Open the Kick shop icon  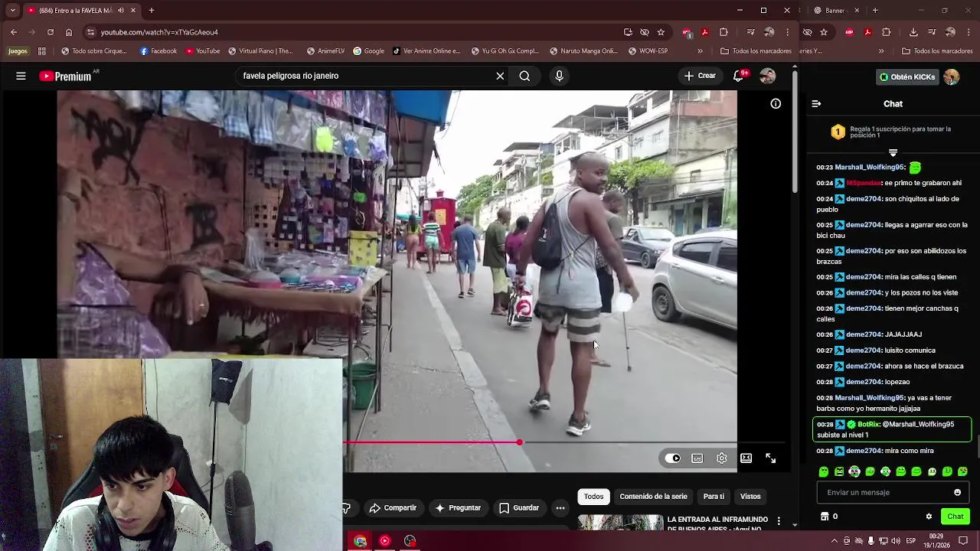(x=825, y=517)
